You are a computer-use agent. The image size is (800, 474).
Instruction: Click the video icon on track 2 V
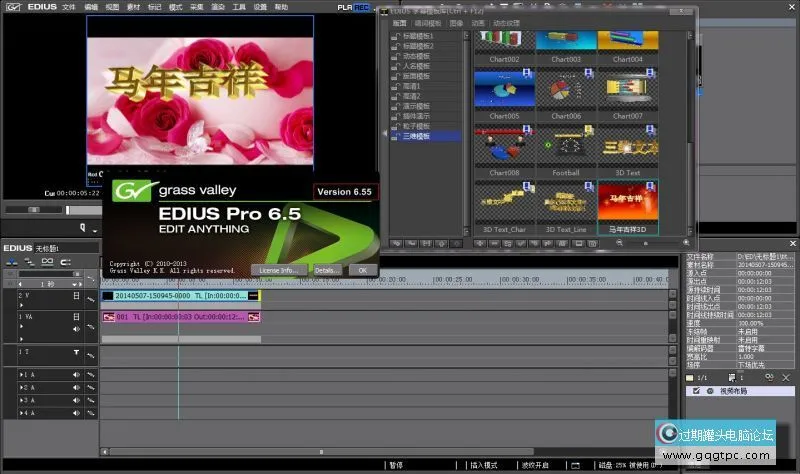[x=76, y=296]
